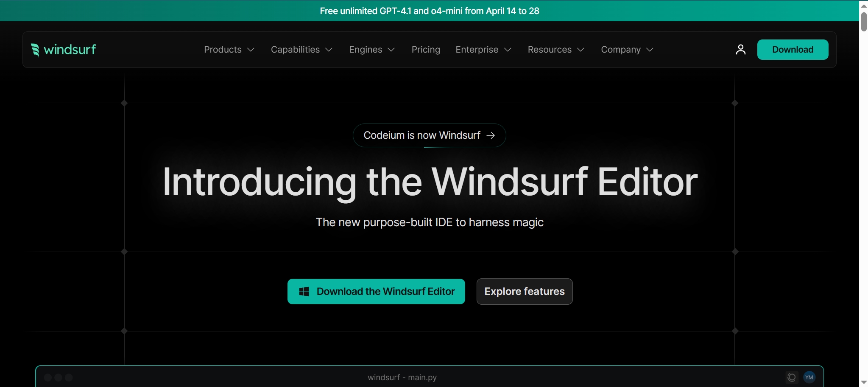This screenshot has height=387, width=868.
Task: Click the free GPT-4.1 promo banner
Action: tap(429, 11)
